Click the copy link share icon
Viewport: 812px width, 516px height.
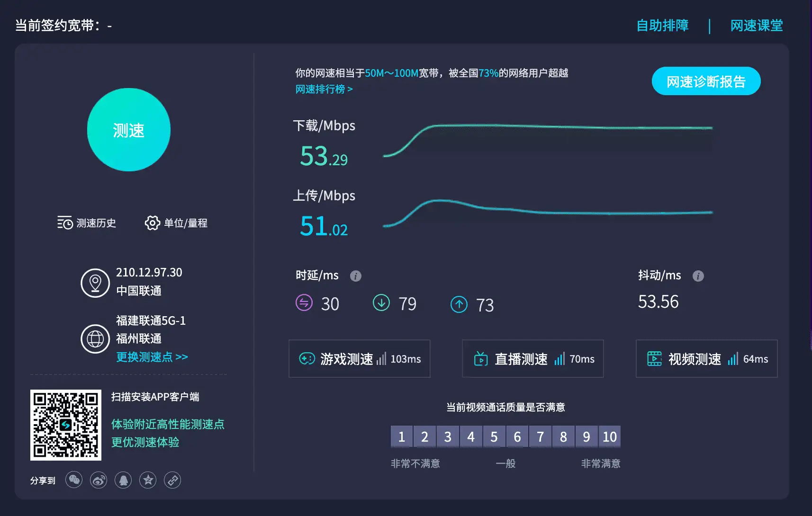(x=172, y=480)
